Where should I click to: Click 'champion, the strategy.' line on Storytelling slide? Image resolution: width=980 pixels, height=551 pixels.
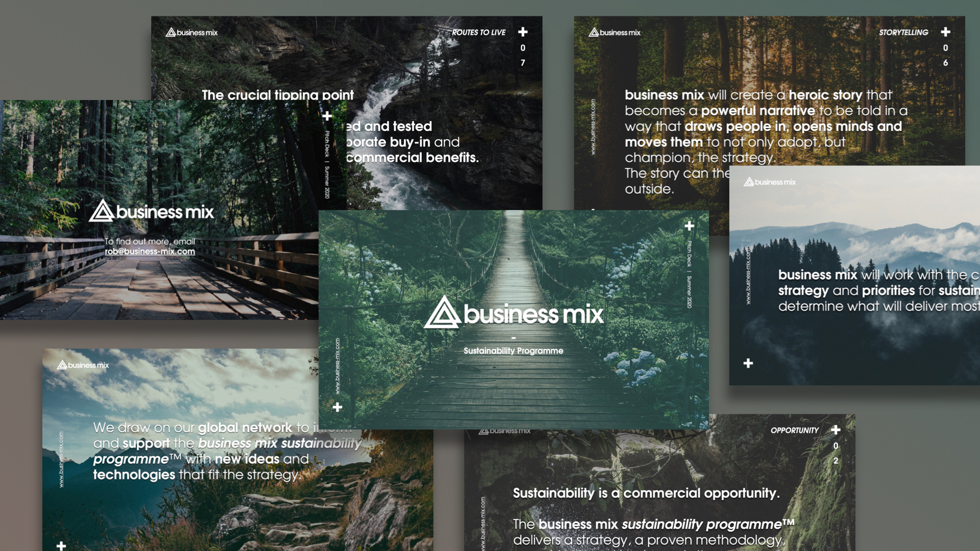point(700,158)
